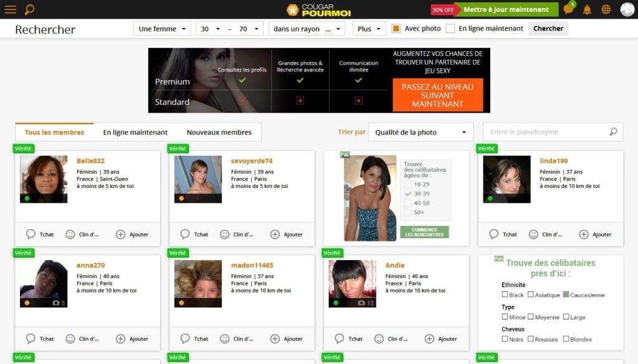Open the user profile avatar
The height and width of the screenshot is (364, 638).
(x=627, y=9)
